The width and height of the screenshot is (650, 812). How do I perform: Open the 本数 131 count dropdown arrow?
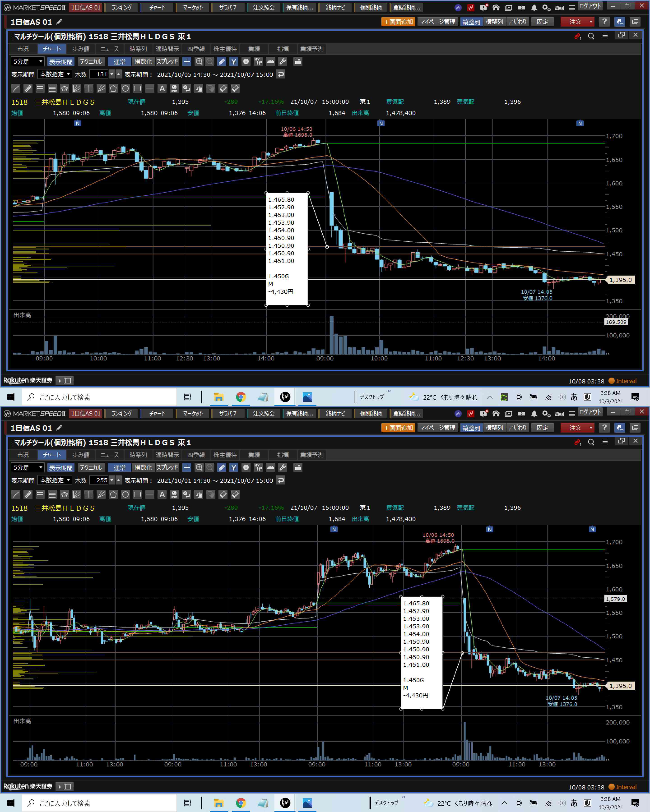[x=112, y=74]
